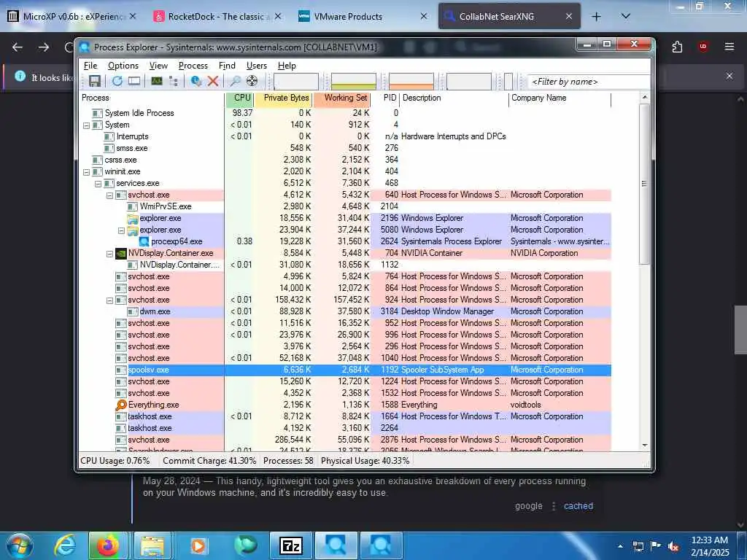747x560 pixels.
Task: Open the Find menu
Action: point(227,66)
